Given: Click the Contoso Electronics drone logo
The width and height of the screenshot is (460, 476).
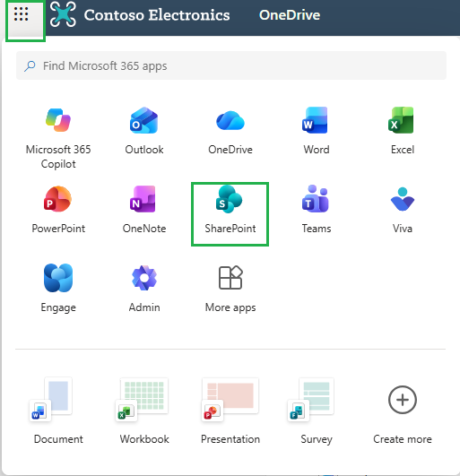Looking at the screenshot, I should (63, 14).
